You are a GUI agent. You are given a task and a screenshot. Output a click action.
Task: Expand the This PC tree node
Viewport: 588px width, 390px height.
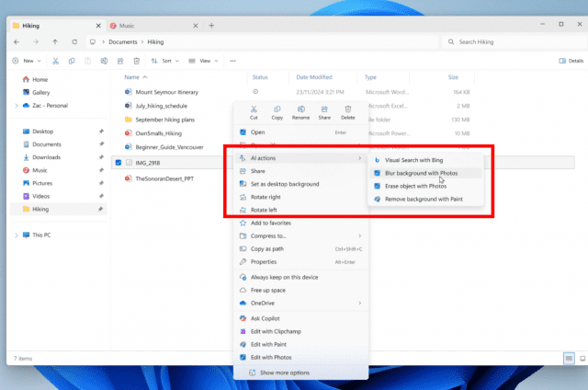[17, 235]
